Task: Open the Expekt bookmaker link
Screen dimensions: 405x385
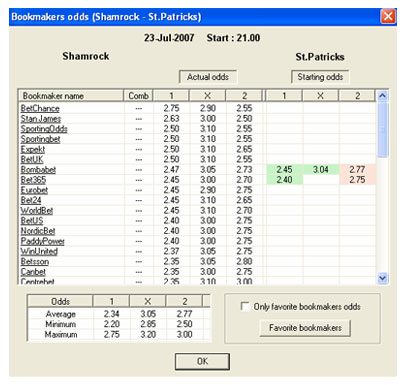Action: (33, 149)
